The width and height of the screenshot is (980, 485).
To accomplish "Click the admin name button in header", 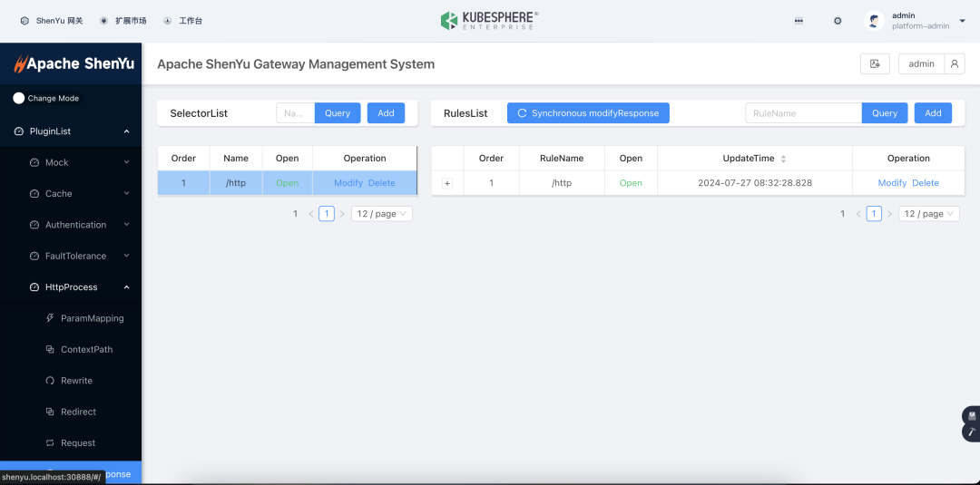I will [x=921, y=63].
